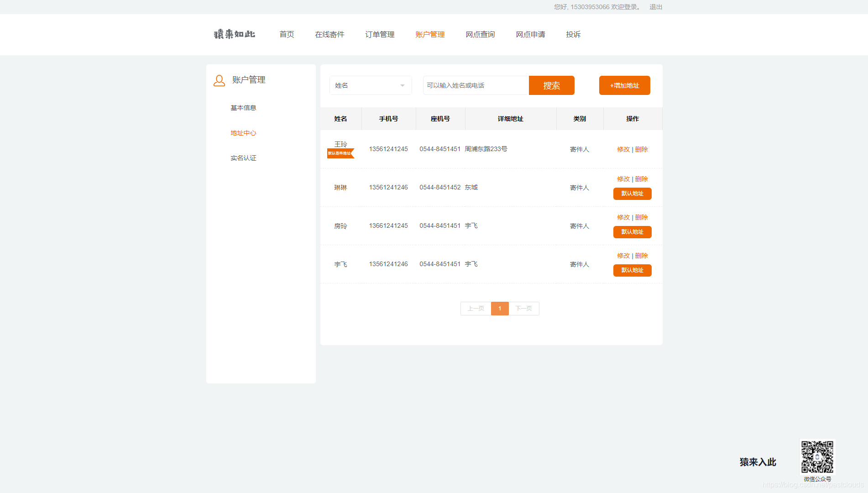The height and width of the screenshot is (493, 868).
Task: Click the 账户管理 sidebar heading
Action: [x=249, y=80]
